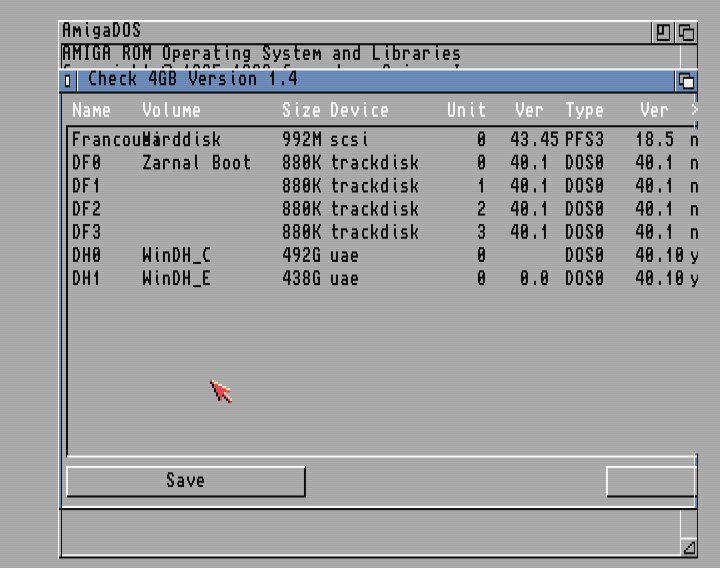Click the AmigaDOS window sizing gadget
720x568 pixels.
(x=689, y=547)
